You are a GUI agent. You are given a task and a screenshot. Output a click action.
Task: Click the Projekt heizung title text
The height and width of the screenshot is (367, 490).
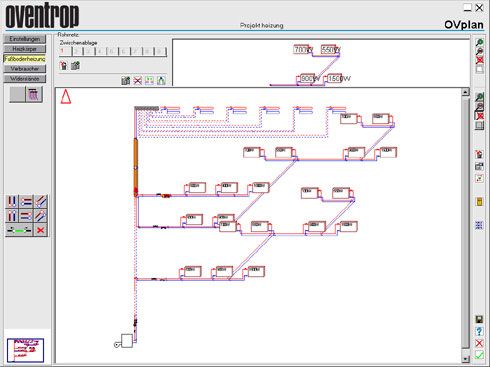(x=262, y=25)
